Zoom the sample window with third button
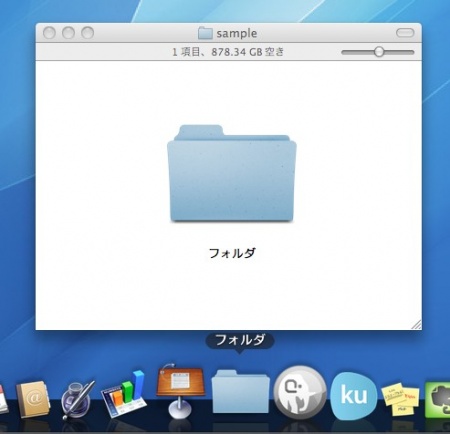 tap(88, 33)
